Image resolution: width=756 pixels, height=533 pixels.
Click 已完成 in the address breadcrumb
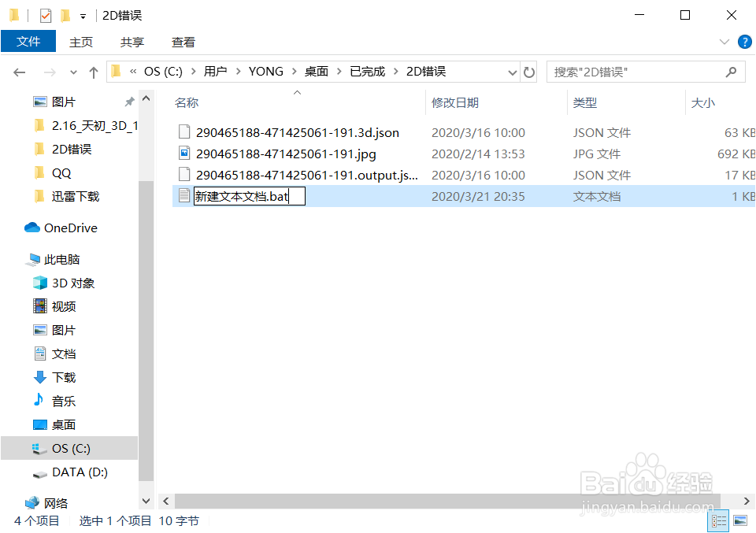(x=368, y=72)
